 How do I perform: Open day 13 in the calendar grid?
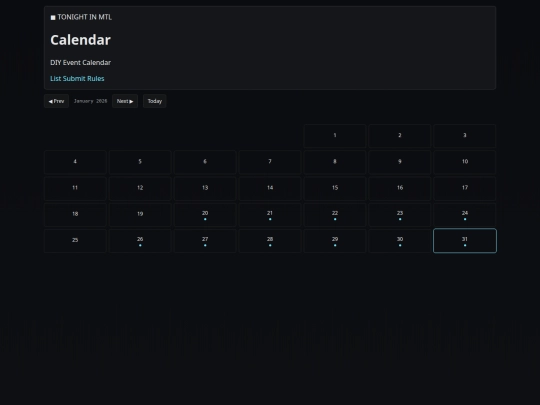click(x=205, y=188)
